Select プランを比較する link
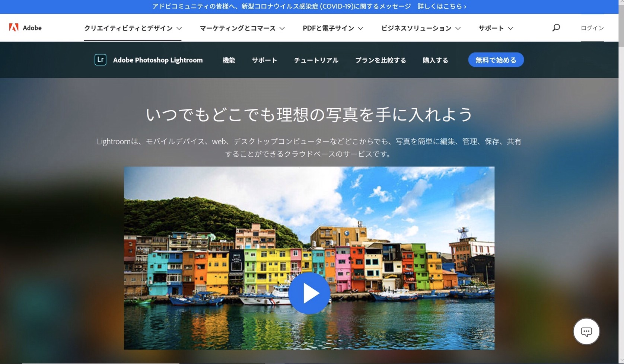 [x=381, y=60]
